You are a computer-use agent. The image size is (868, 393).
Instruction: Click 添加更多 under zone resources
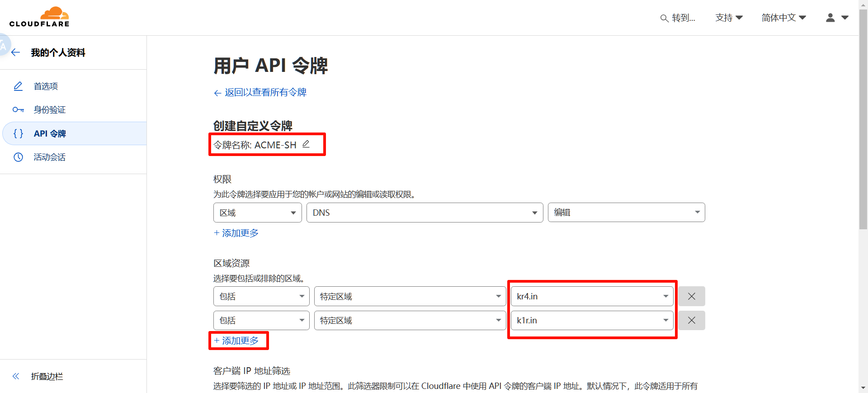[x=236, y=341]
